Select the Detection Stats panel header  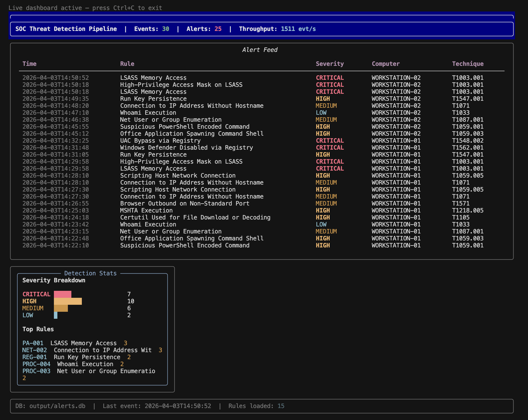point(90,273)
